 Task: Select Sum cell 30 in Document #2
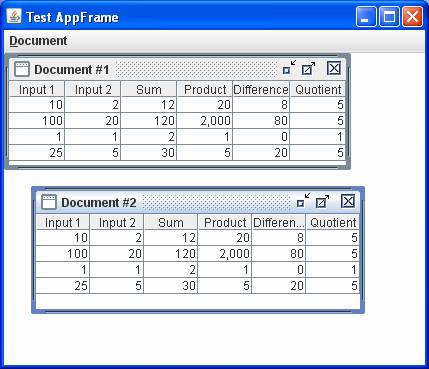coord(171,286)
